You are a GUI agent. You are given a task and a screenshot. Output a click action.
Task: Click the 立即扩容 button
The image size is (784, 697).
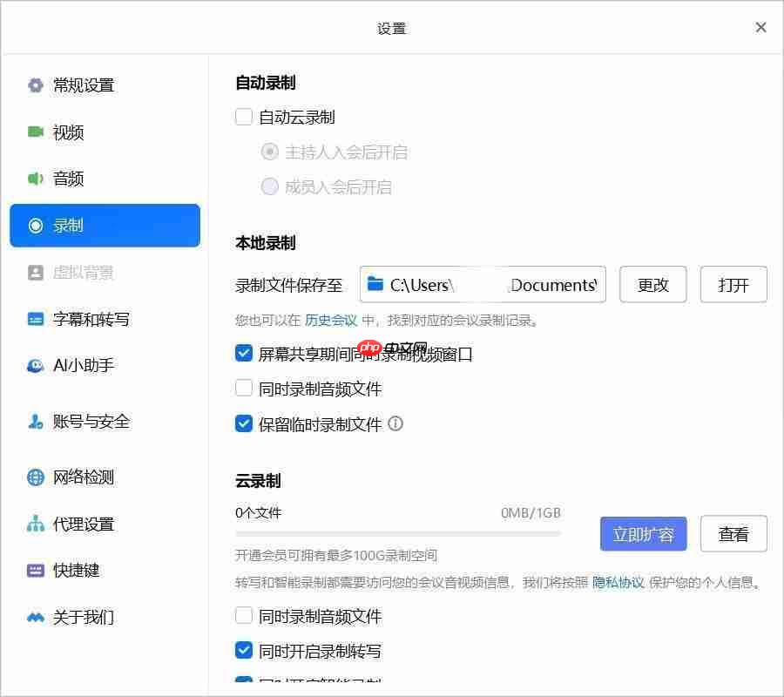643,534
